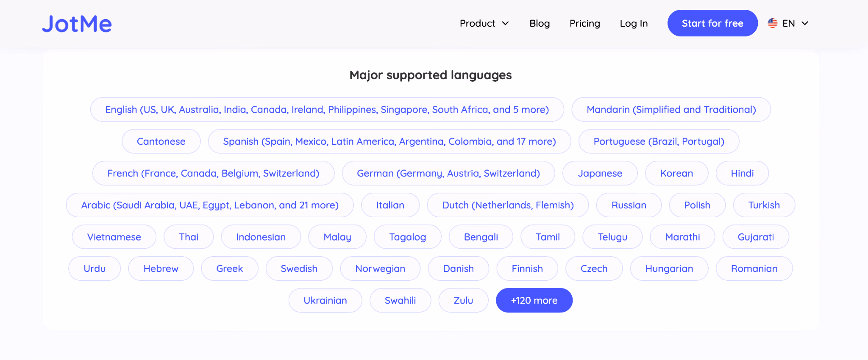Choose the Romanian chip
The height and width of the screenshot is (360, 868).
click(x=754, y=269)
